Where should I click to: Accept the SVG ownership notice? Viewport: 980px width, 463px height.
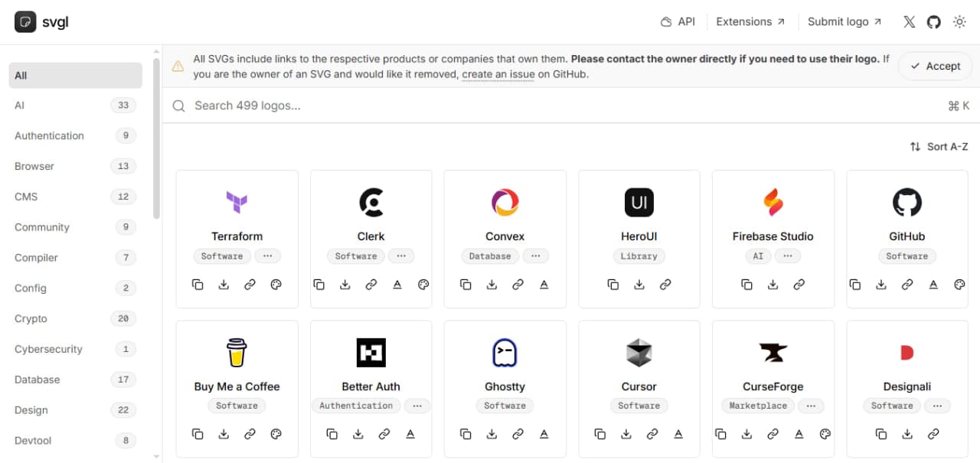[x=935, y=66]
